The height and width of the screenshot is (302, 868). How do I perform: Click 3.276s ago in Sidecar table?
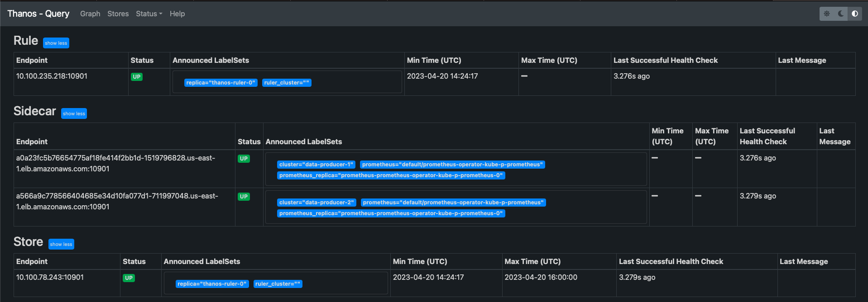(758, 158)
